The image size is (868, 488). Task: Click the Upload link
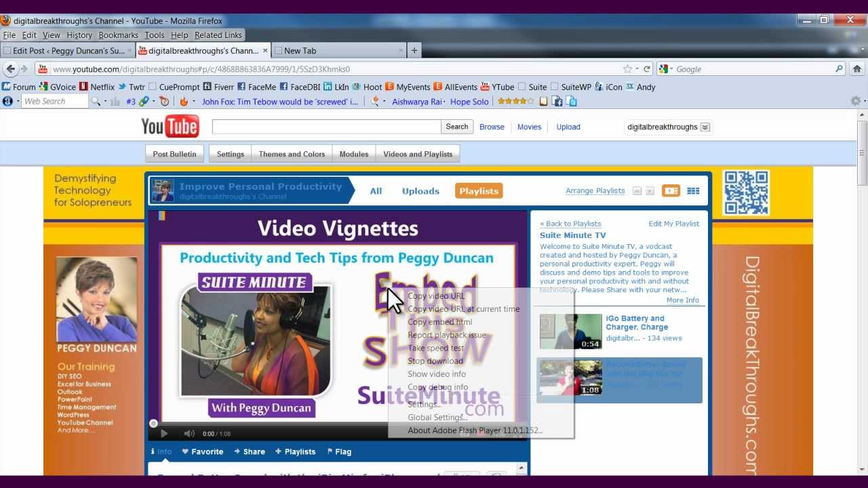pyautogui.click(x=568, y=127)
